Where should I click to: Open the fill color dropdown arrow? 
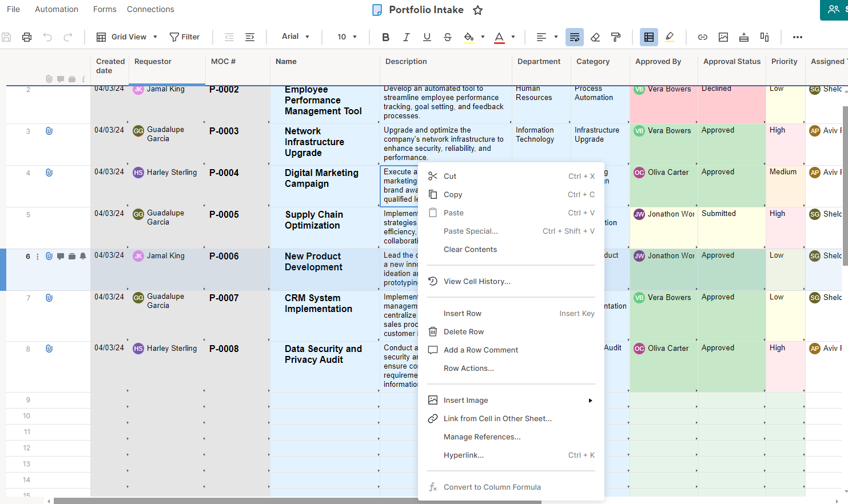point(483,37)
